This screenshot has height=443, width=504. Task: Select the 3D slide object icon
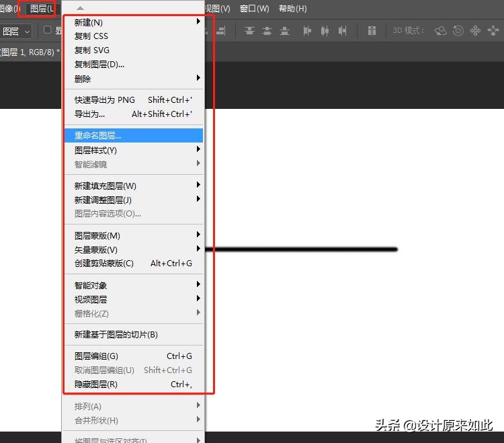[x=493, y=31]
